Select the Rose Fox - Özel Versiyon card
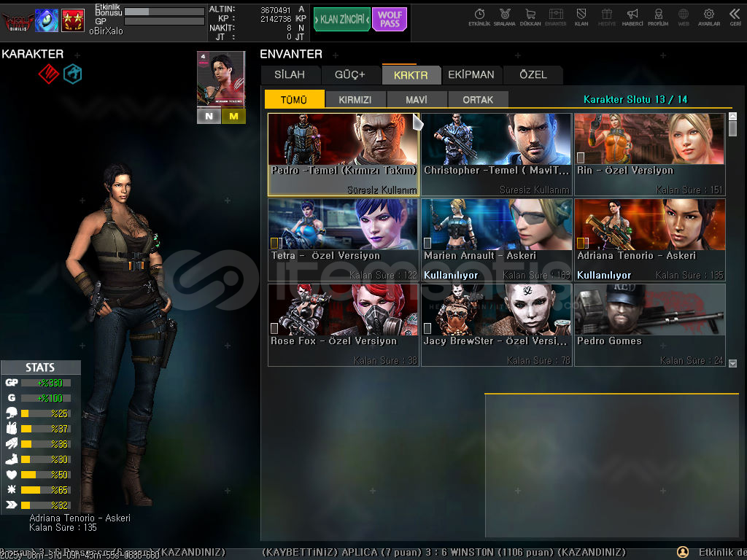The height and width of the screenshot is (560, 747). (344, 325)
